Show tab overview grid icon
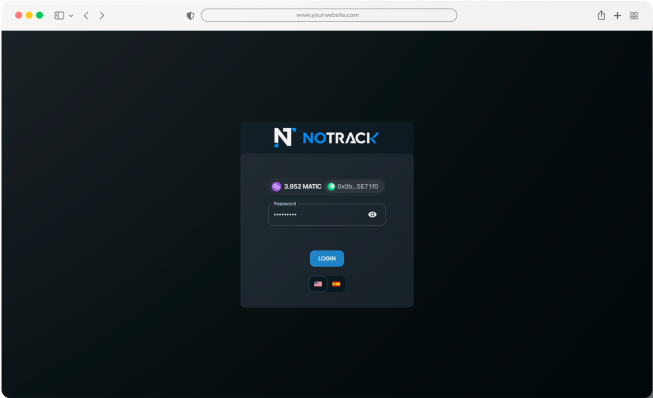This screenshot has height=398, width=653. tap(634, 16)
